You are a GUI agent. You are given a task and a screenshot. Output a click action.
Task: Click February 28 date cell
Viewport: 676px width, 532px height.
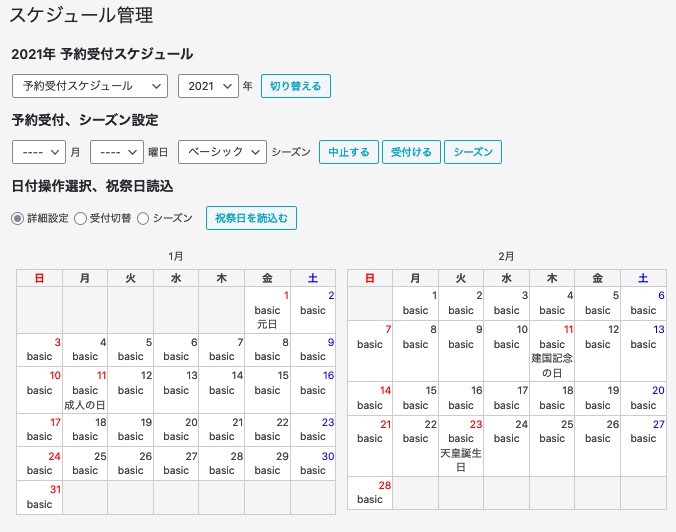370,493
